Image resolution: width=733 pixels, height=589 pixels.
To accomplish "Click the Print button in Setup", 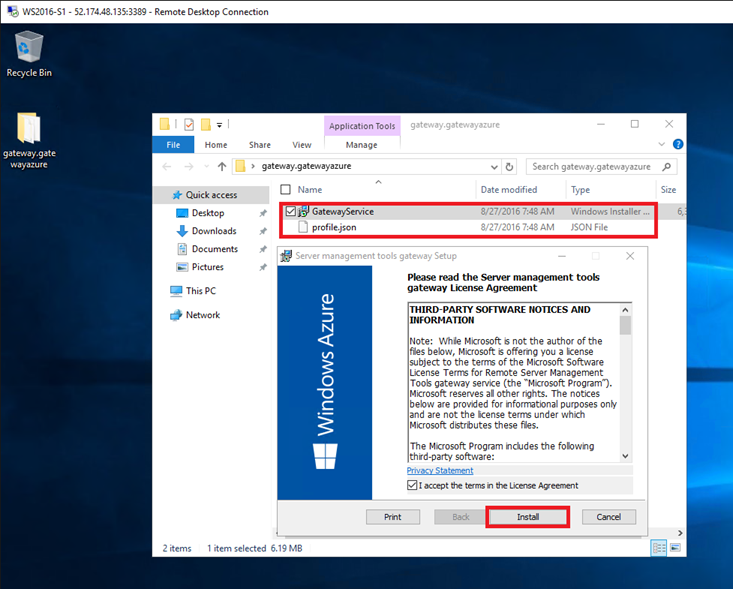I will pos(393,517).
